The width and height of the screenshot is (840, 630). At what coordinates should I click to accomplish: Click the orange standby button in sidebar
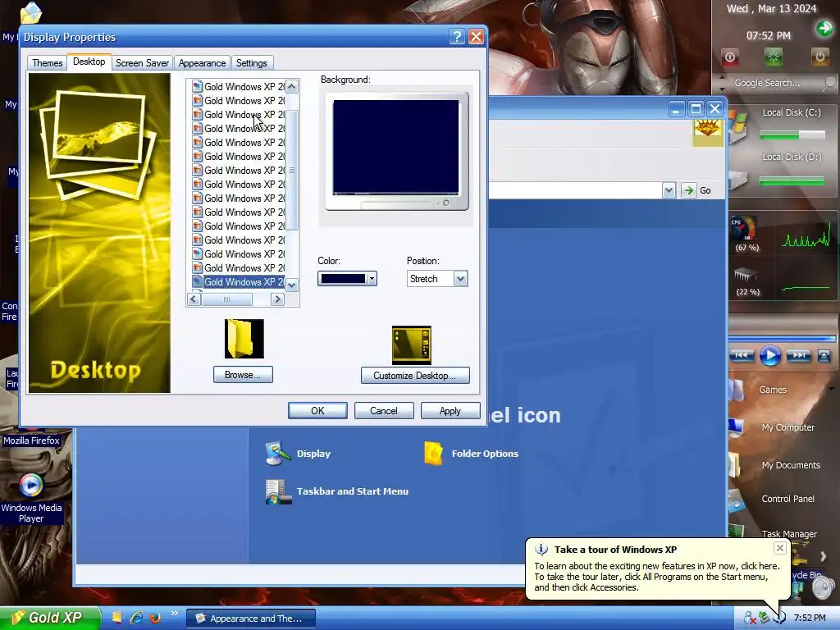819,57
